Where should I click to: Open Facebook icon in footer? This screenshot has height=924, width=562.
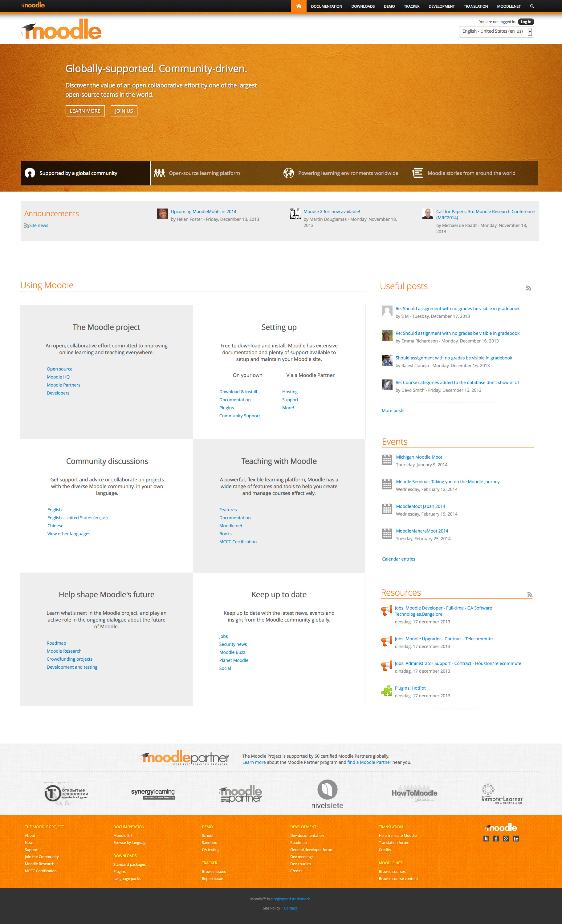[496, 838]
